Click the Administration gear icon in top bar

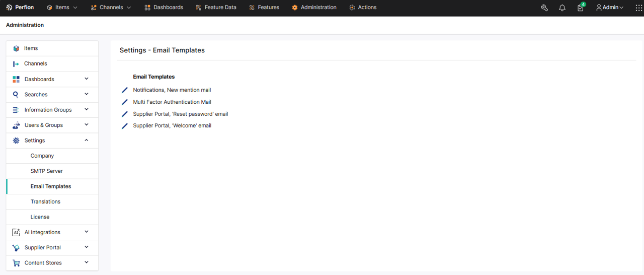click(295, 8)
